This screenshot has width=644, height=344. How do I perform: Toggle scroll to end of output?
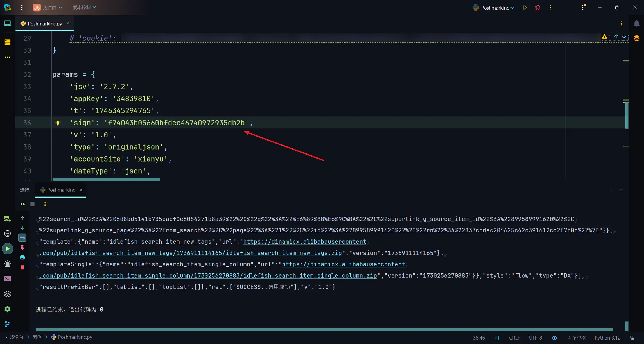tap(22, 248)
